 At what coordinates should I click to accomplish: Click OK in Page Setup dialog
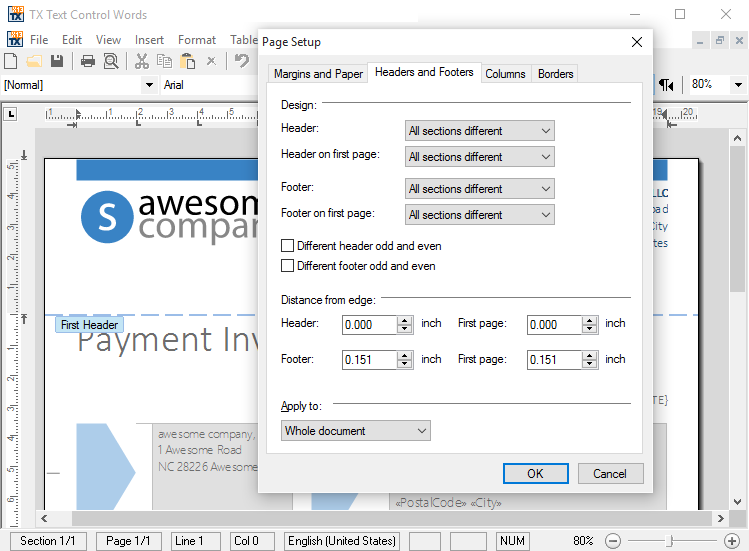[535, 474]
